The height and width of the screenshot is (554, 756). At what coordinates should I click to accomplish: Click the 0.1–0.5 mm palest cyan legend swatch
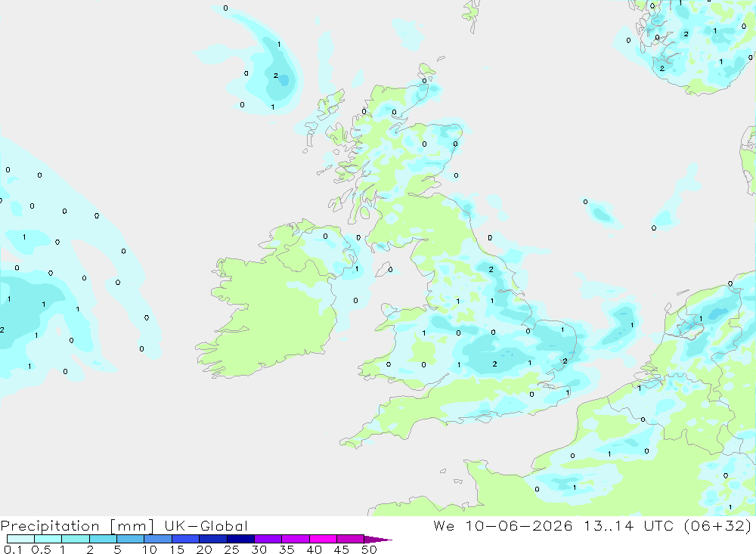point(20,539)
